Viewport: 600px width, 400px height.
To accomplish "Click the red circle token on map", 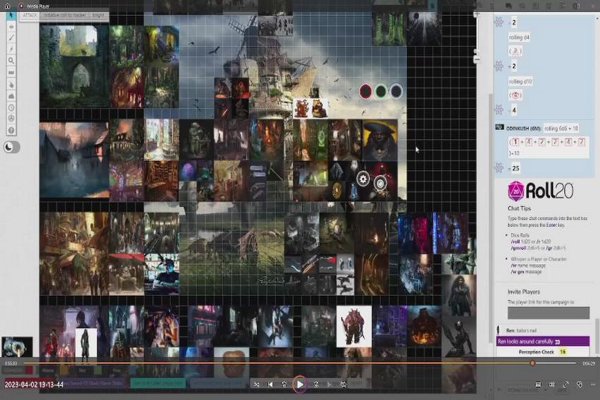I will [365, 91].
